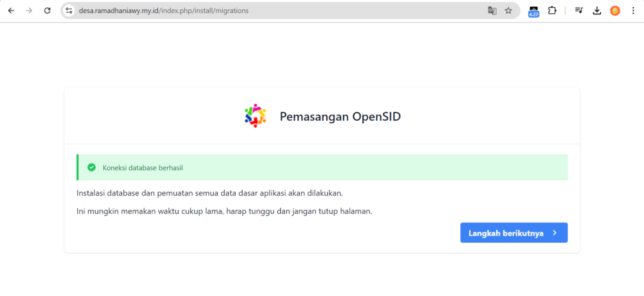
Task: Click the green success checkmark icon
Action: (x=92, y=167)
